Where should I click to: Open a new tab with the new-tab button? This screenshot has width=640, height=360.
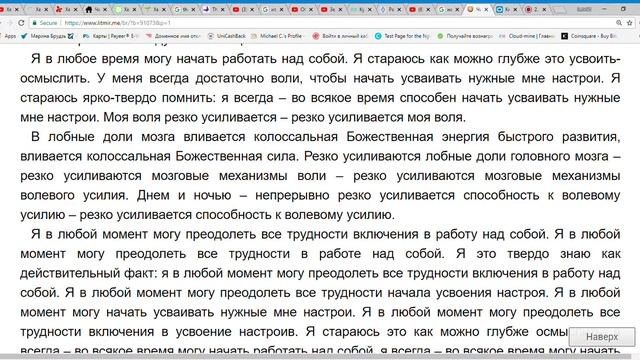pos(558,9)
